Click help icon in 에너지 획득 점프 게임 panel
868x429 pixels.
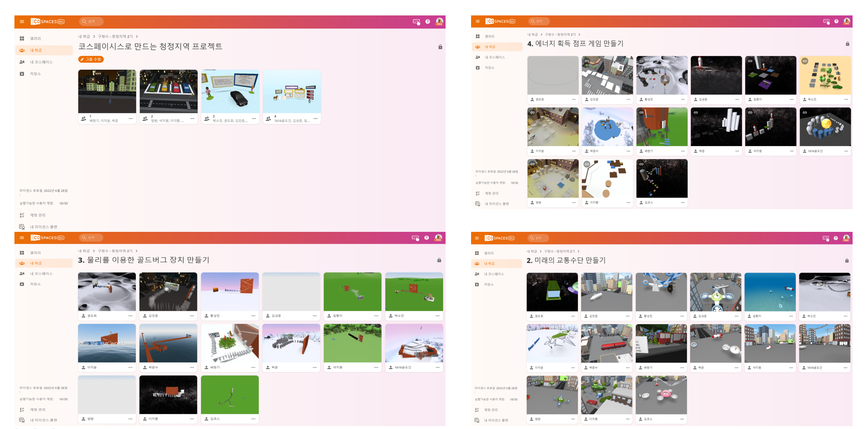pos(836,22)
